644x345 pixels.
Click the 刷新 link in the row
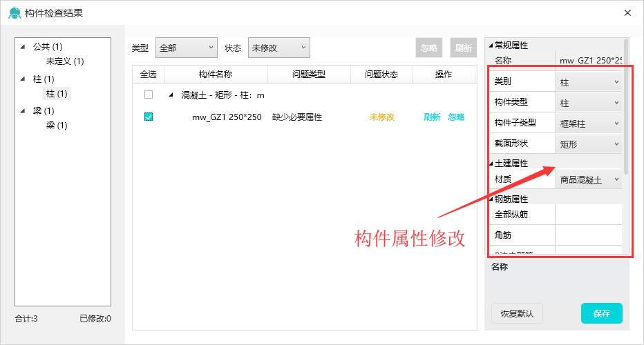point(432,117)
